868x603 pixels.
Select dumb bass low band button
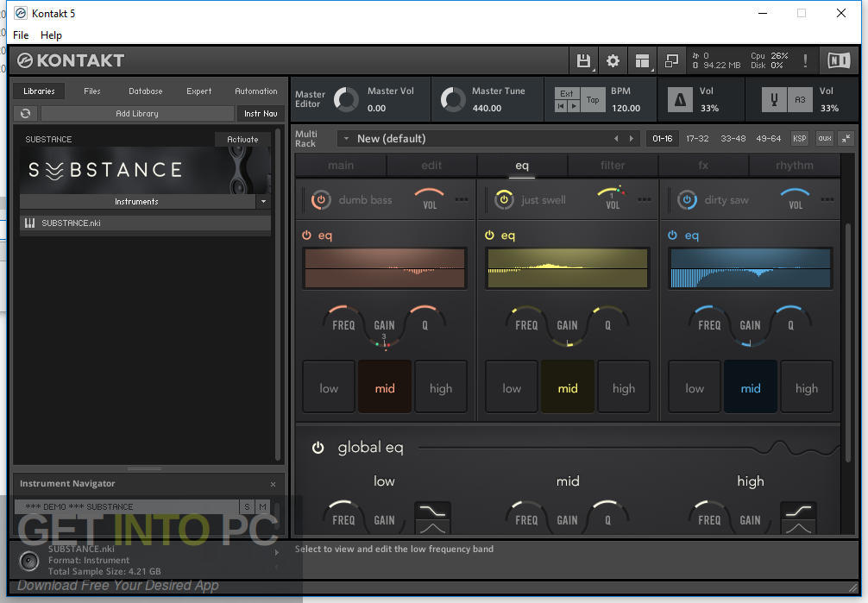[329, 388]
